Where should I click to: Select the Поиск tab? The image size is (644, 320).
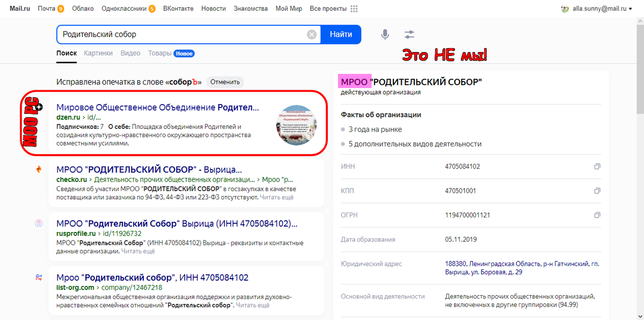pos(67,53)
